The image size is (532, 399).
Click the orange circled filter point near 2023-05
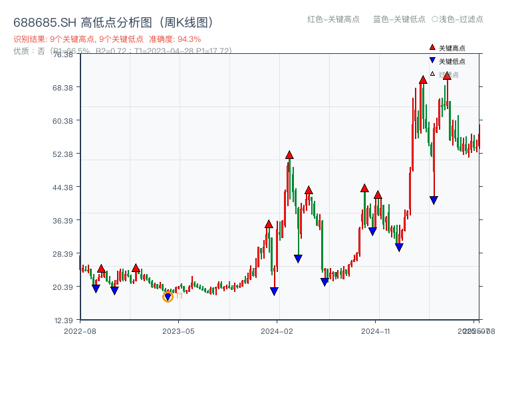(168, 297)
